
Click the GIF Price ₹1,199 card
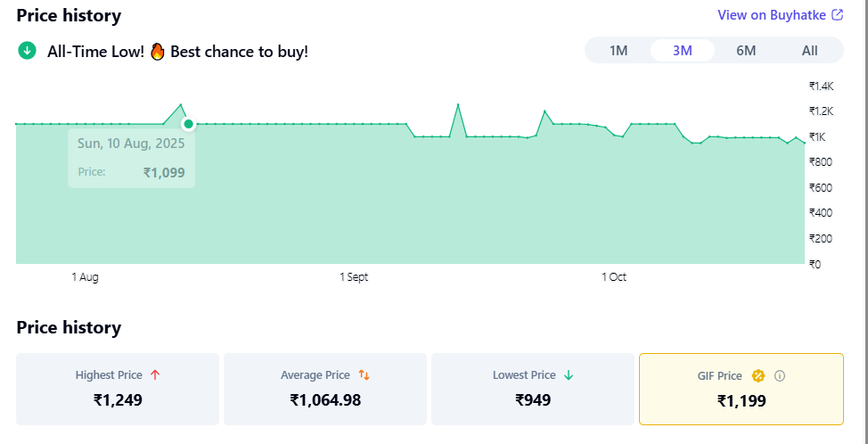pos(741,389)
